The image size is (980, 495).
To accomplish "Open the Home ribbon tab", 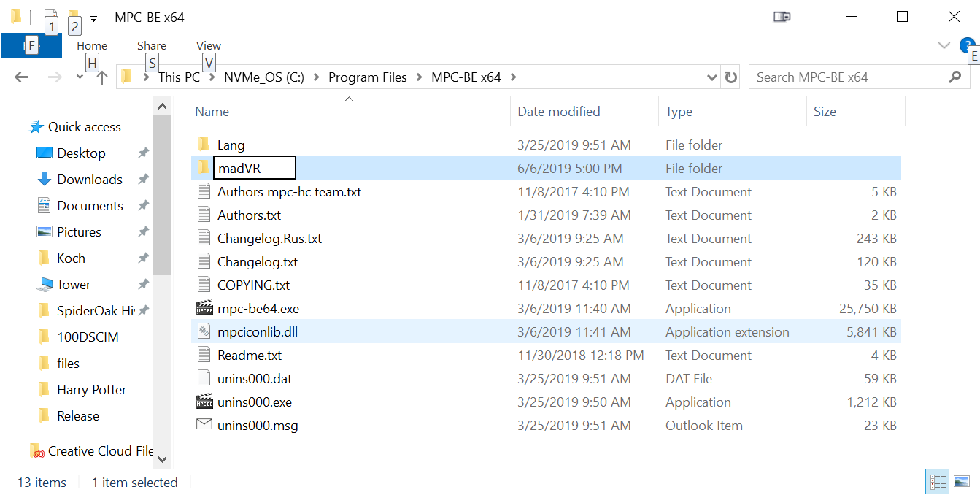I will [x=92, y=45].
